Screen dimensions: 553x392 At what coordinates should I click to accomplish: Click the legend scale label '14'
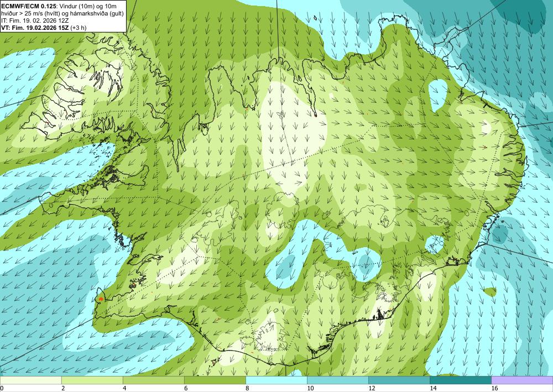(x=433, y=389)
